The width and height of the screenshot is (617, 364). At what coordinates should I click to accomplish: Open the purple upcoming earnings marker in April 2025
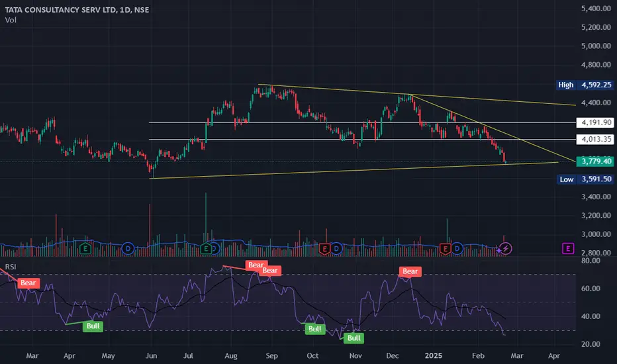(x=568, y=248)
